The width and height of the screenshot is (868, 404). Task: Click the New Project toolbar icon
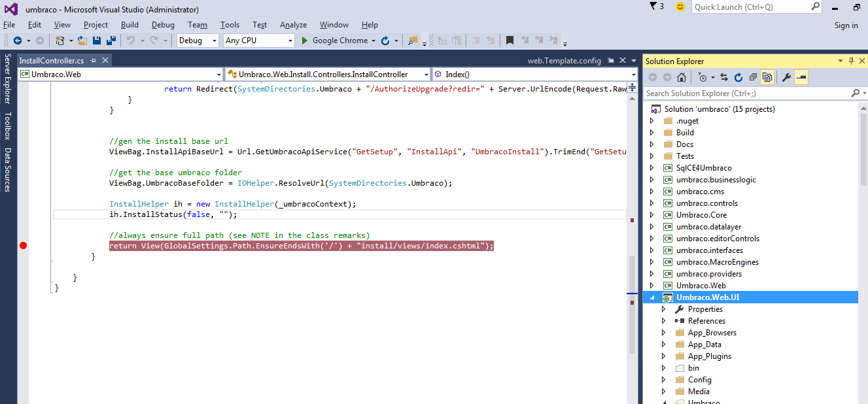[x=60, y=41]
